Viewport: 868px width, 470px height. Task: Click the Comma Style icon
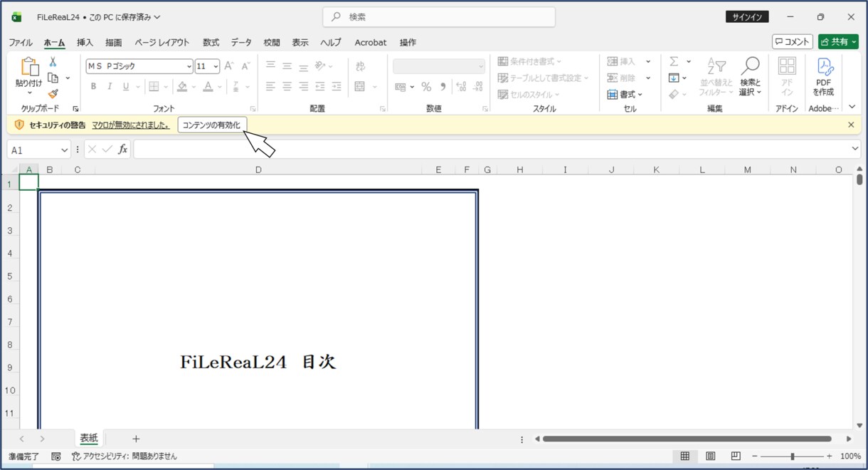[x=443, y=87]
